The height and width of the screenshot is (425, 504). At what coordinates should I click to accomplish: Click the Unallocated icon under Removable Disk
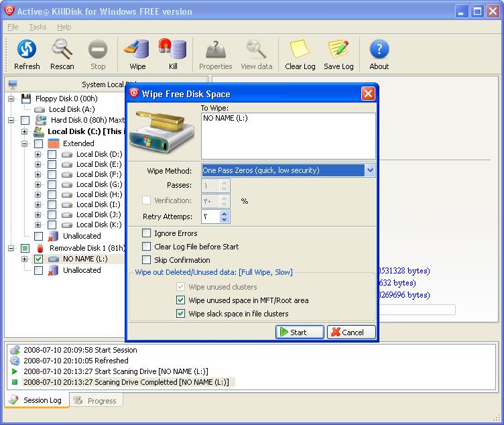(53, 270)
